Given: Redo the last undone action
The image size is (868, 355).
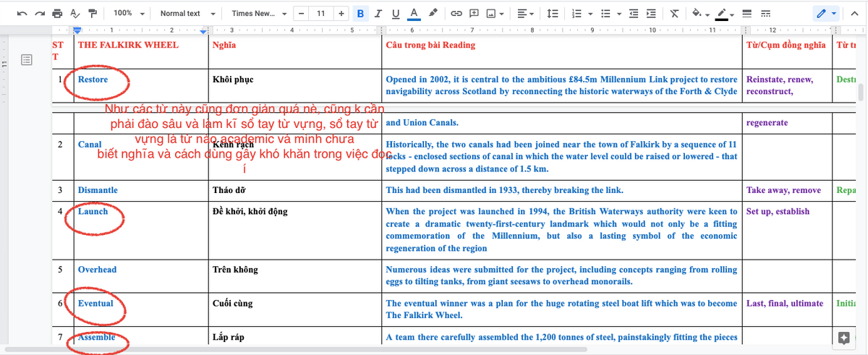Looking at the screenshot, I should point(40,13).
